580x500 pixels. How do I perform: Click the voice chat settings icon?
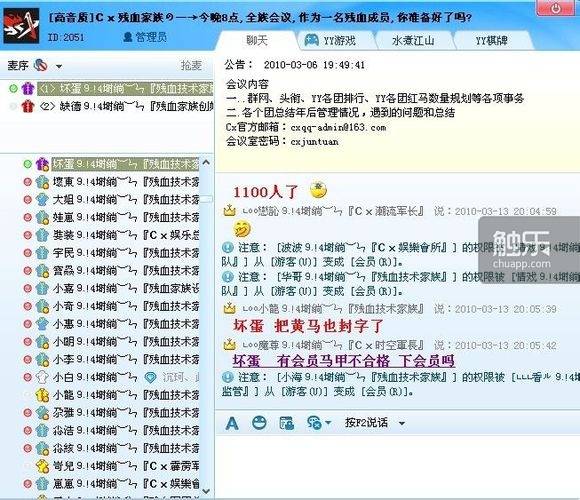(314, 423)
